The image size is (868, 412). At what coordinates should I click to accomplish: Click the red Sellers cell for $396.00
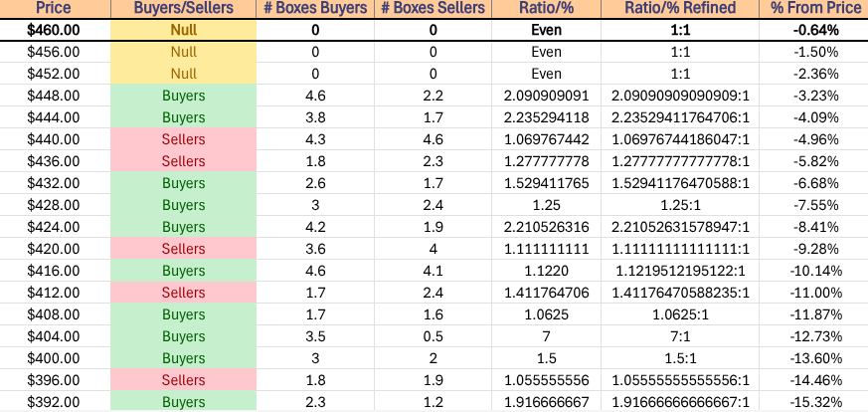(184, 380)
